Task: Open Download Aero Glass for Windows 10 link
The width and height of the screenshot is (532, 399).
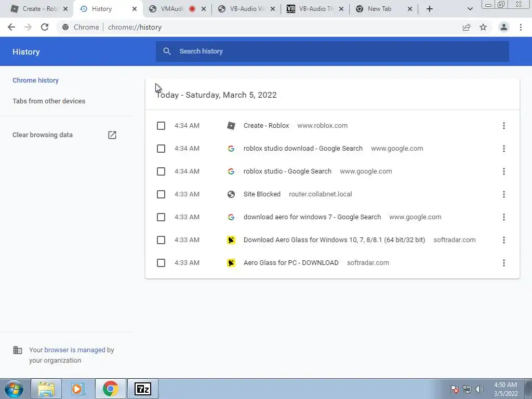Action: click(x=334, y=240)
